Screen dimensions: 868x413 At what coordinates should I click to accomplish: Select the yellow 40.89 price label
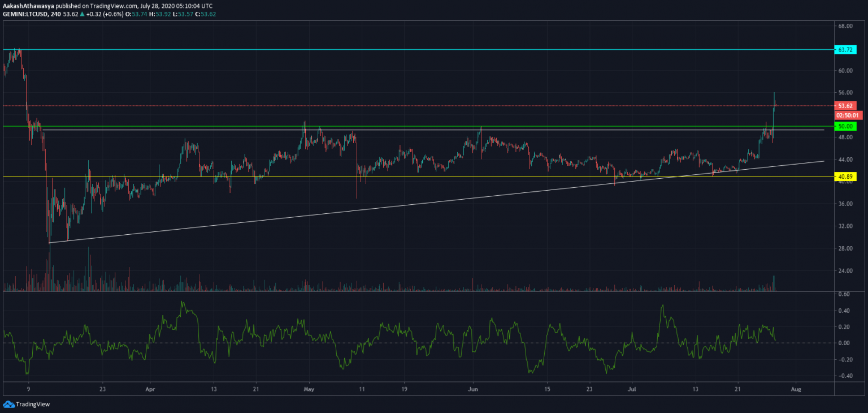pos(845,177)
